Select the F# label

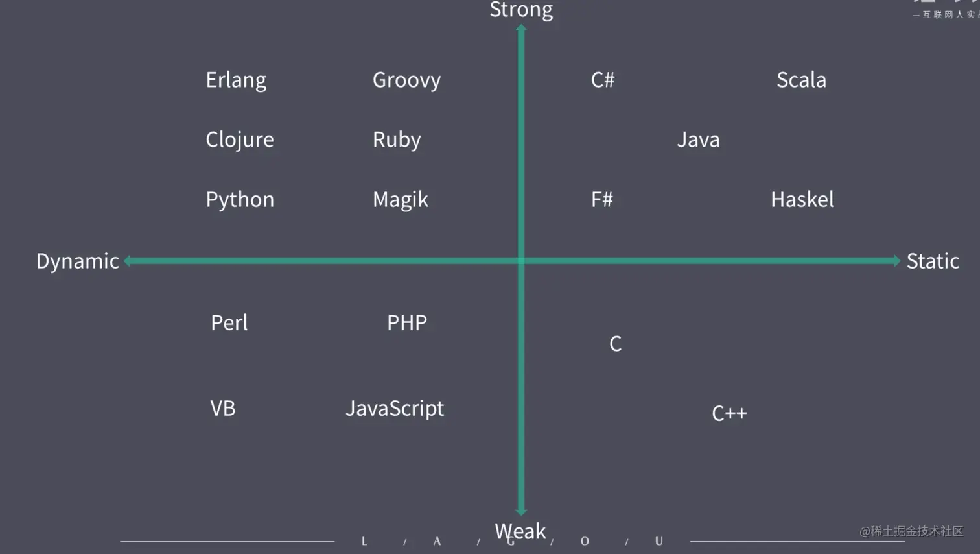[602, 199]
